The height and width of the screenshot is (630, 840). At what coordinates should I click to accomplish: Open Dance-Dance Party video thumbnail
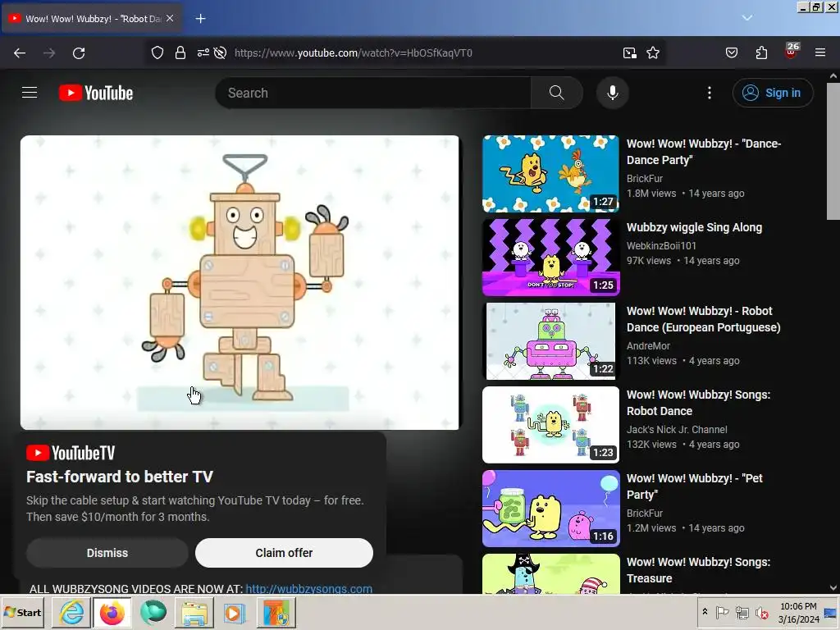(550, 174)
